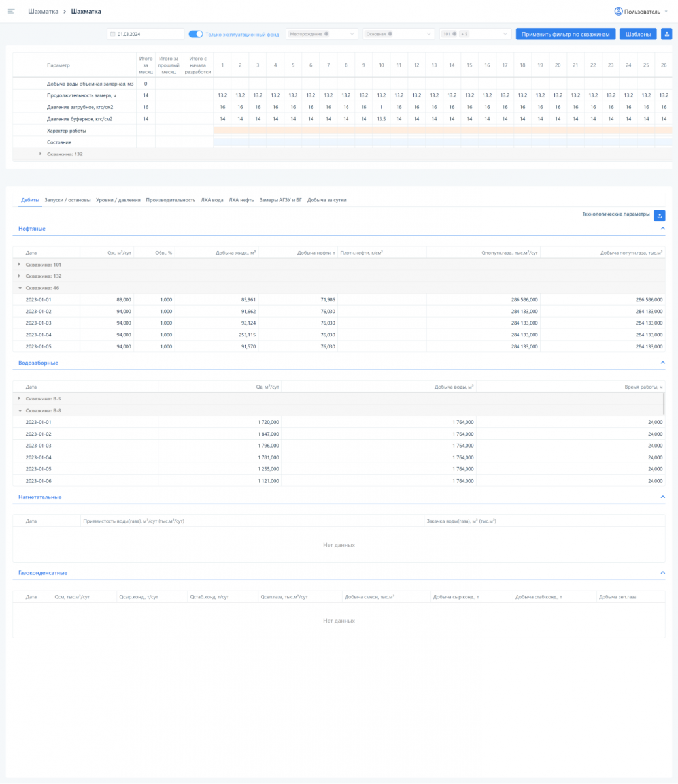Expand the Скважина: В-5 group
678x784 pixels.
[20, 399]
